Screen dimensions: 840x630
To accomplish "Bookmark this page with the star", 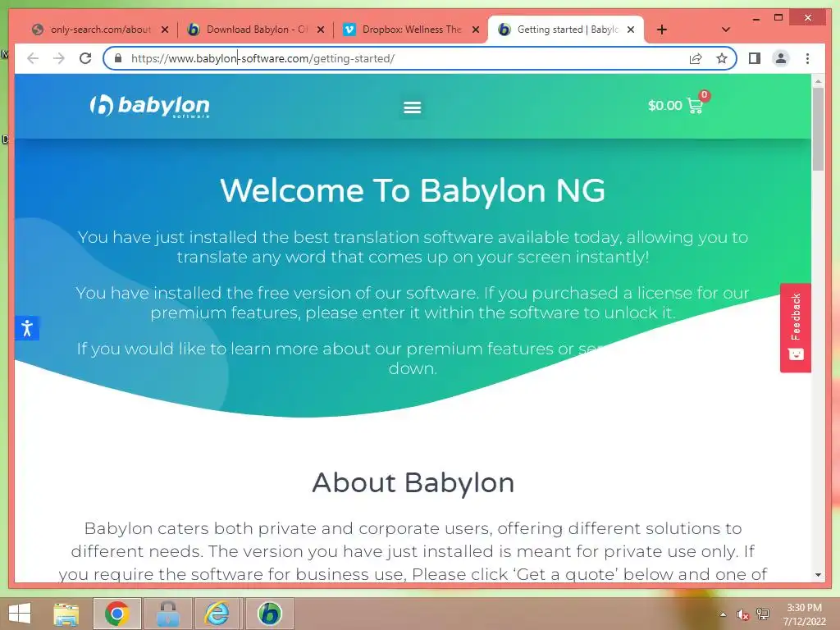I will [x=722, y=58].
